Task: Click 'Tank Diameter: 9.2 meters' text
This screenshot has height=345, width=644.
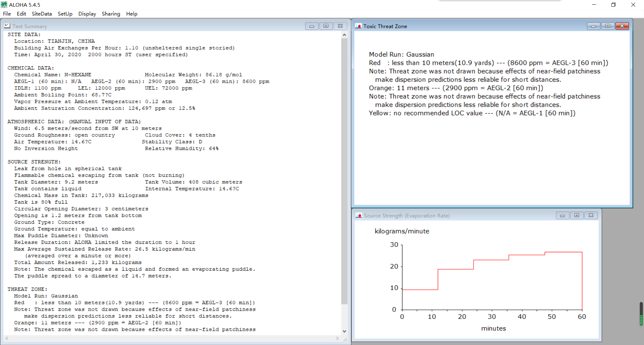Action: click(56, 182)
